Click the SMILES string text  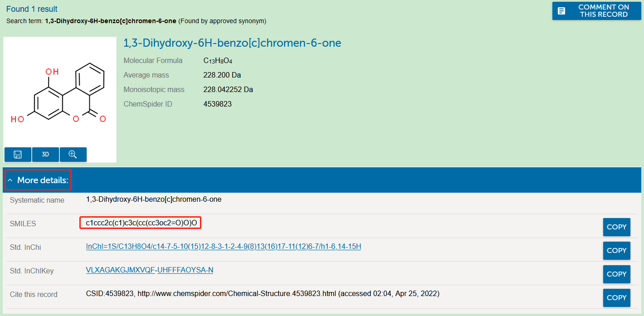point(141,223)
